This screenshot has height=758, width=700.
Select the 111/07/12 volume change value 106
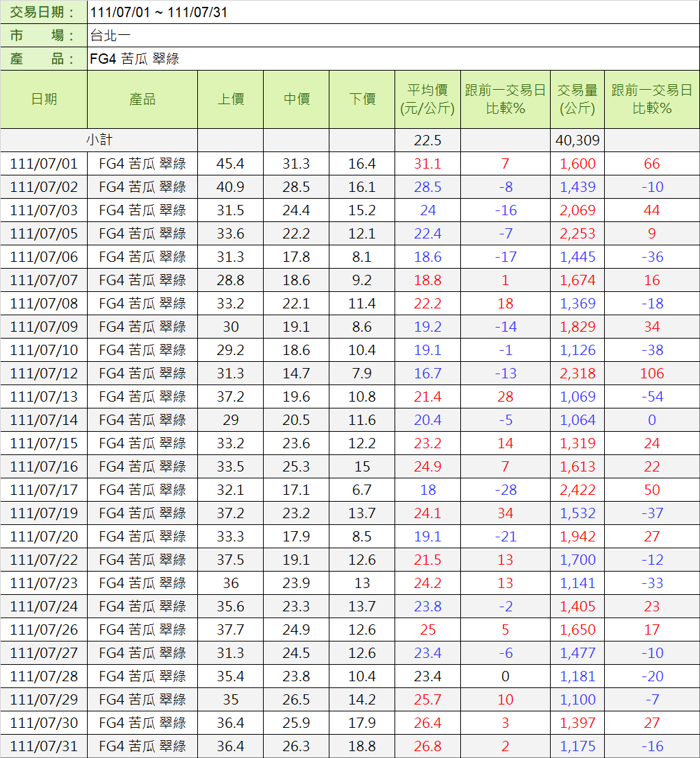coord(651,374)
